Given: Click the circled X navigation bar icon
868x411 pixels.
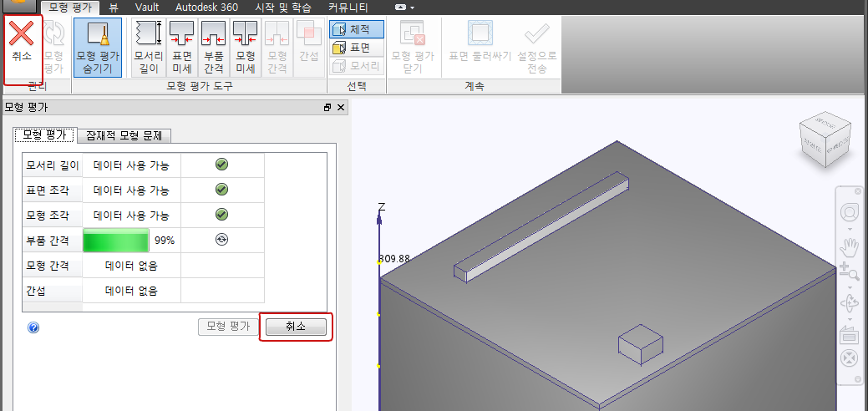Looking at the screenshot, I should [x=849, y=358].
